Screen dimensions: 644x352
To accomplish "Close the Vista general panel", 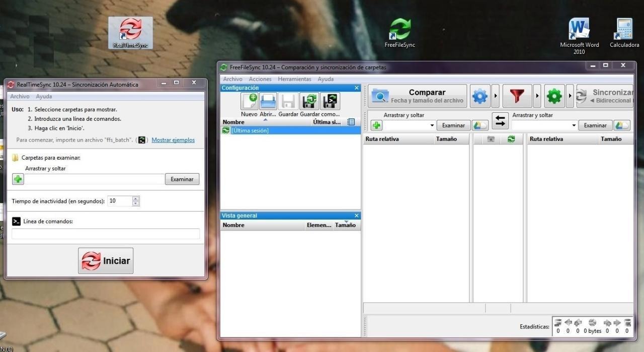I will coord(357,216).
